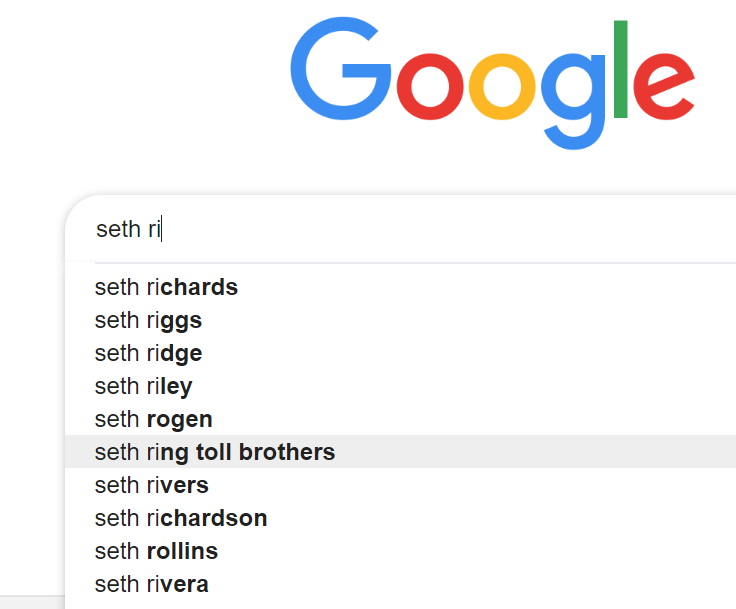This screenshot has height=609, width=736.
Task: Select 'seth riley' from the suggestions
Action: [143, 387]
